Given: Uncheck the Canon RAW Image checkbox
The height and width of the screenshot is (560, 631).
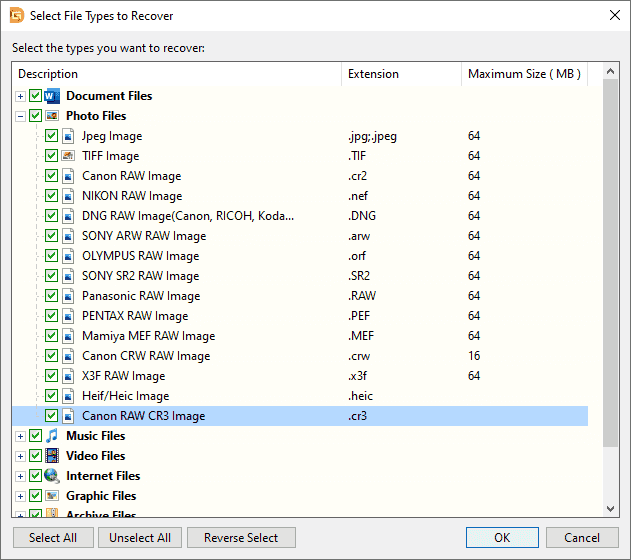Looking at the screenshot, I should pyautogui.click(x=52, y=176).
